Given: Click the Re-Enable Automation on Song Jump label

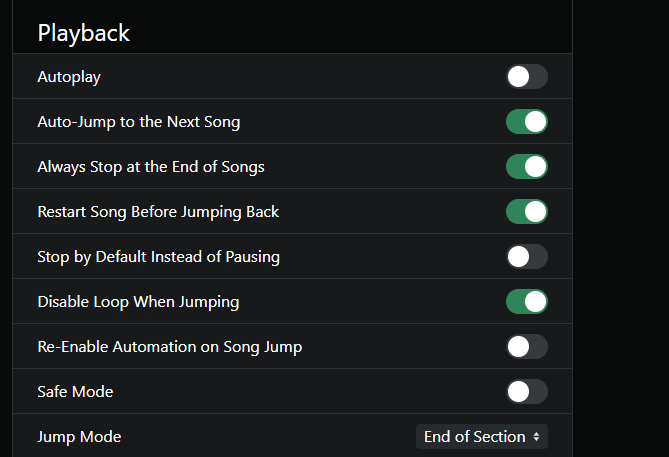Looking at the screenshot, I should click(x=169, y=347).
